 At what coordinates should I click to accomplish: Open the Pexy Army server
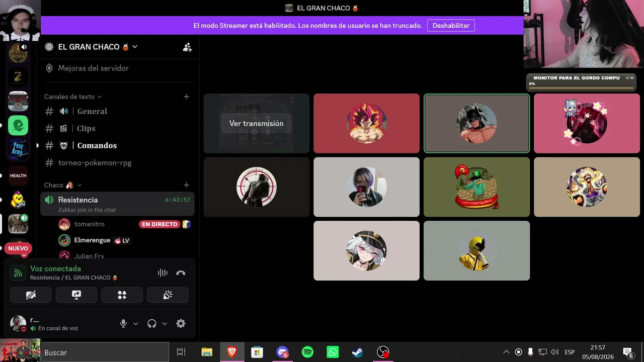click(18, 149)
